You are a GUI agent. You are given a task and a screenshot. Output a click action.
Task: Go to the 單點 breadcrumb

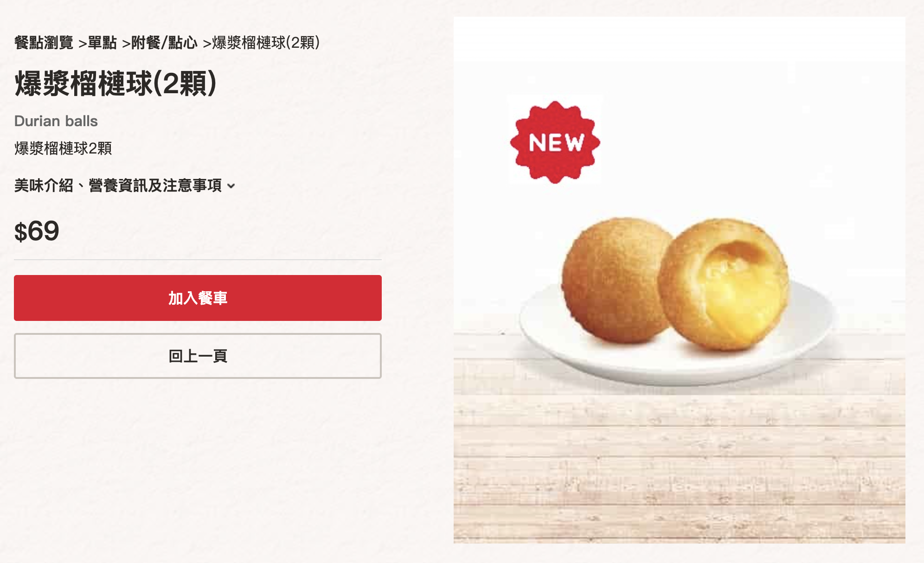[x=102, y=43]
